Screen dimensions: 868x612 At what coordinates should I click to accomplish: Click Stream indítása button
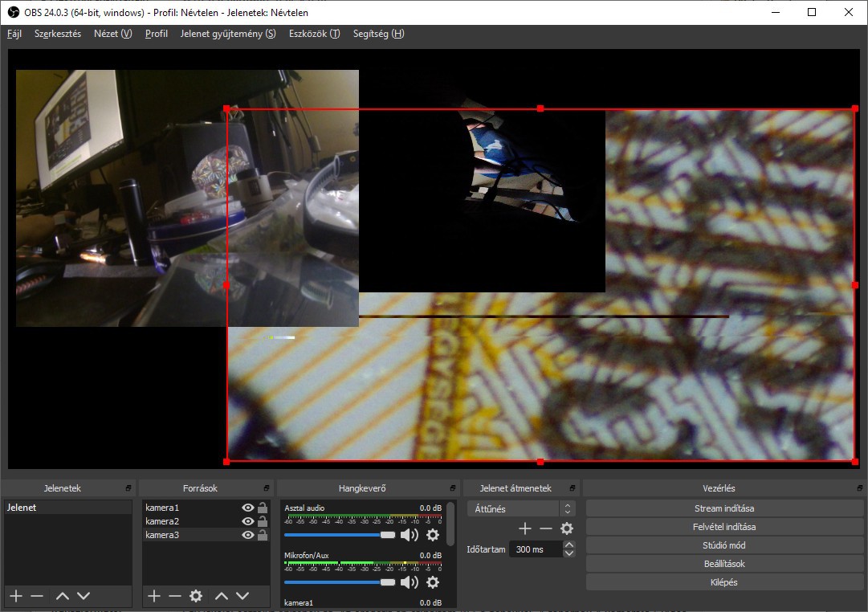(724, 508)
